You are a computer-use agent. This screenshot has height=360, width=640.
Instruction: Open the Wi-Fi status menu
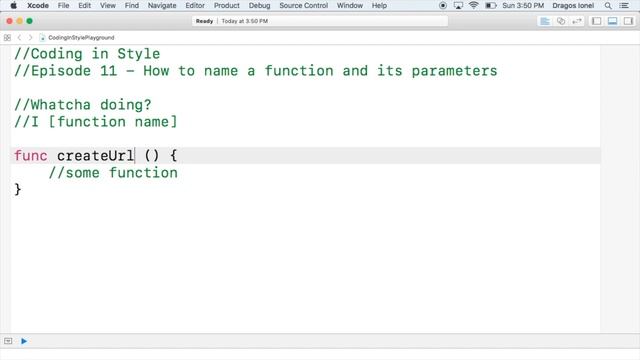pyautogui.click(x=473, y=6)
